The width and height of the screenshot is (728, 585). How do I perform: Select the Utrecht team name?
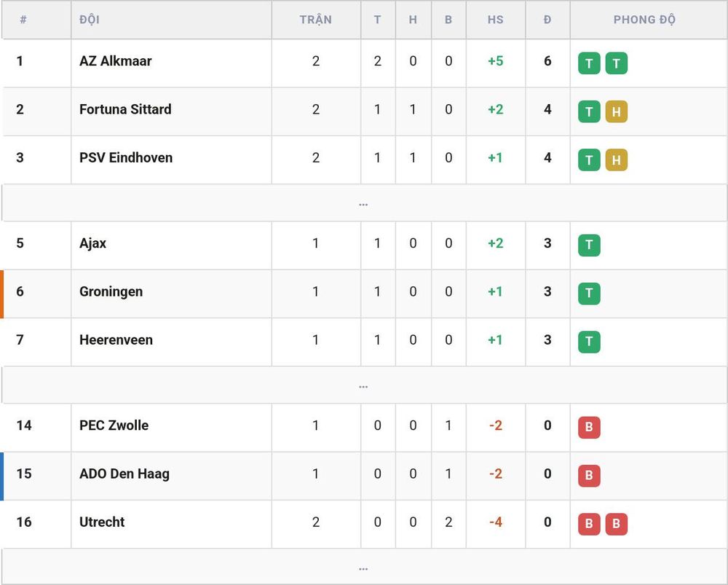(102, 522)
